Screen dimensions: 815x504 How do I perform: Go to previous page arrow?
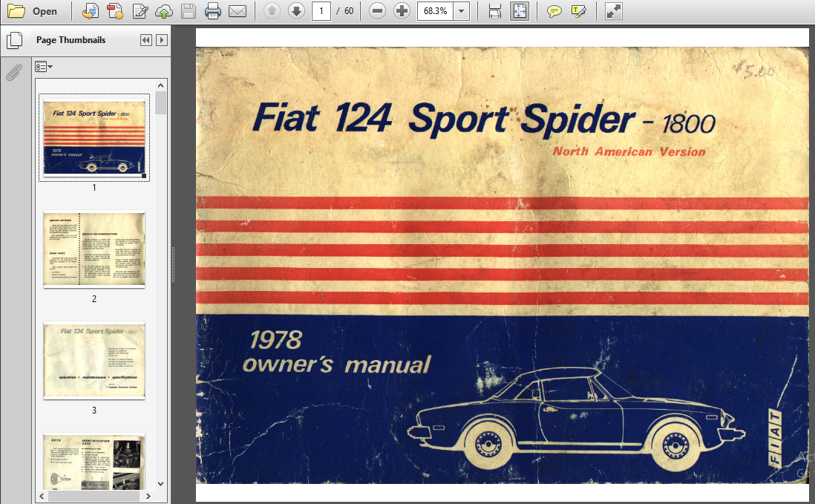point(272,11)
